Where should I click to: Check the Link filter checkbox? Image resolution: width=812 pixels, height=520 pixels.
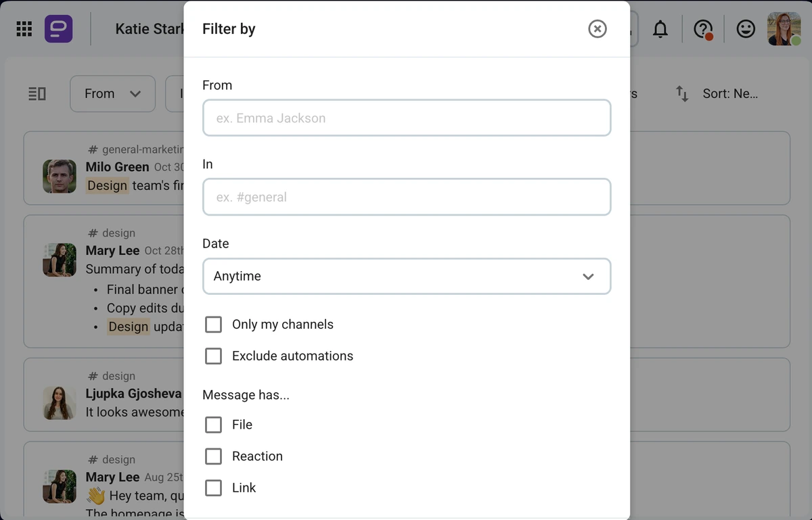point(213,488)
